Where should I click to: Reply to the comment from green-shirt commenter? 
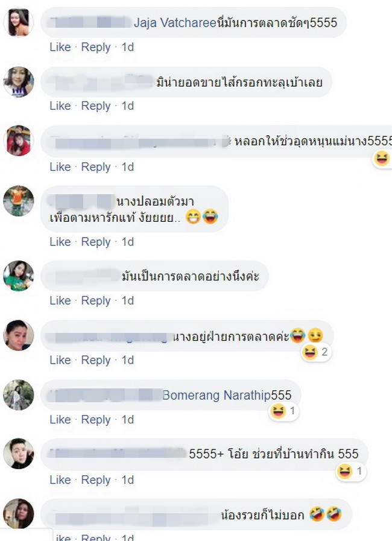(x=95, y=300)
